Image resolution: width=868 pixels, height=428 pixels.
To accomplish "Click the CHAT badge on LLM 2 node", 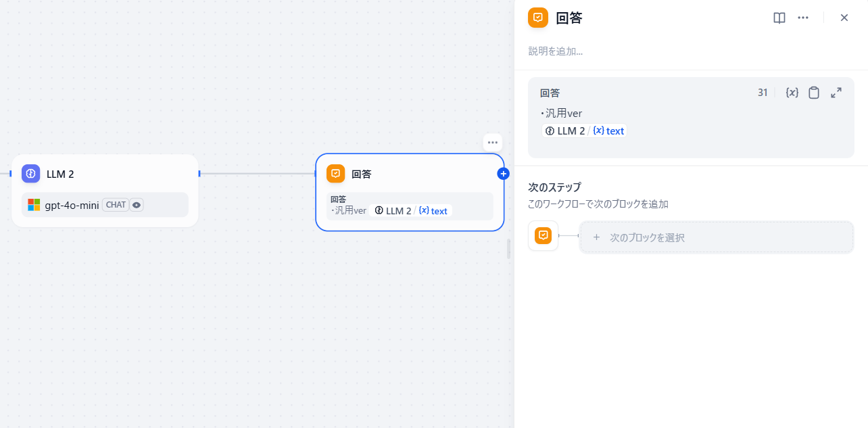I will click(x=116, y=205).
